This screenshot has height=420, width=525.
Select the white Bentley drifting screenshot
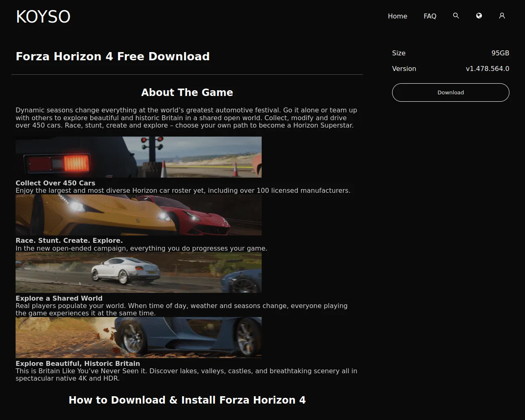click(138, 272)
